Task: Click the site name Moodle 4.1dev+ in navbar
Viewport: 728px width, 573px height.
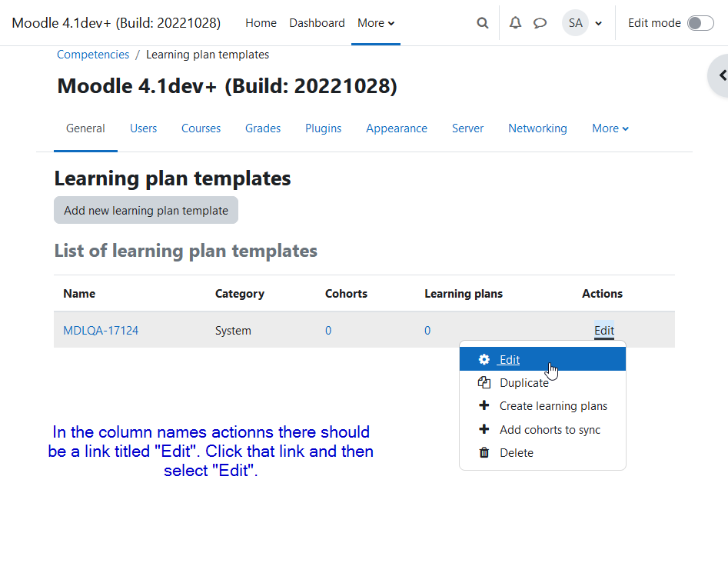Action: click(116, 23)
